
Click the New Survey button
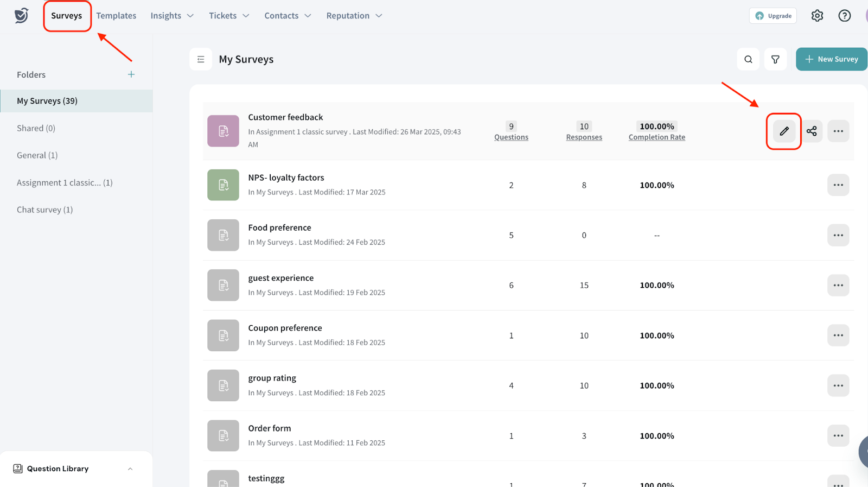[831, 59]
